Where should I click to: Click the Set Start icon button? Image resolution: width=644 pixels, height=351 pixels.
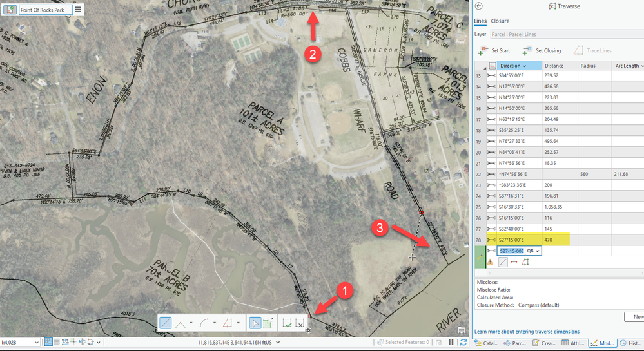483,50
